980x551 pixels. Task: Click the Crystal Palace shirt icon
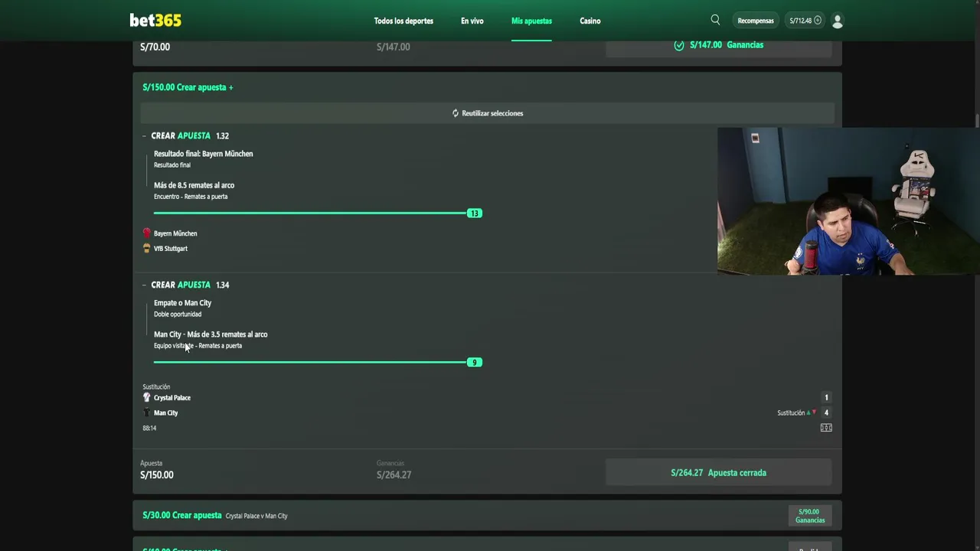(x=146, y=398)
